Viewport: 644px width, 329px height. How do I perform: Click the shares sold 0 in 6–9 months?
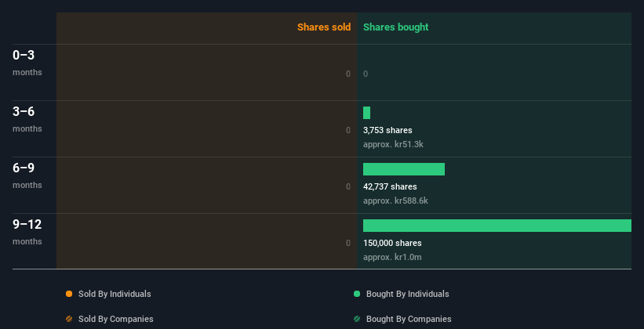point(348,186)
